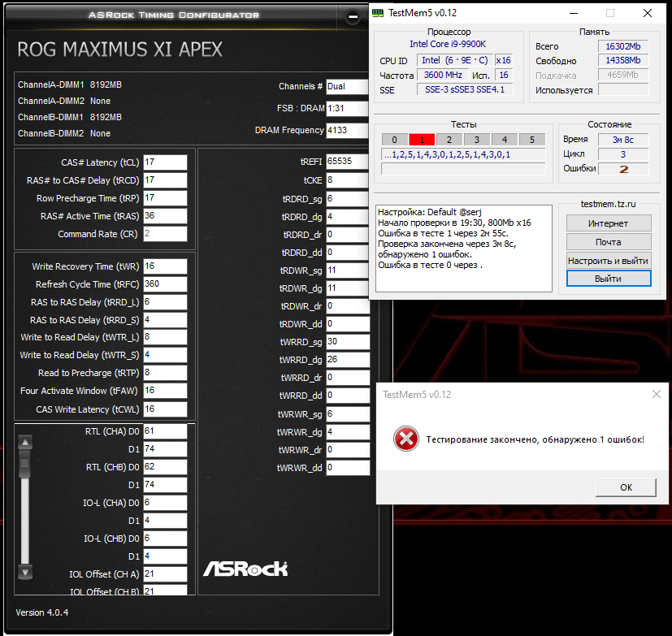Screen dimensions: 672x636
Task: Click the Command Rate (CR) field
Action: click(x=165, y=234)
